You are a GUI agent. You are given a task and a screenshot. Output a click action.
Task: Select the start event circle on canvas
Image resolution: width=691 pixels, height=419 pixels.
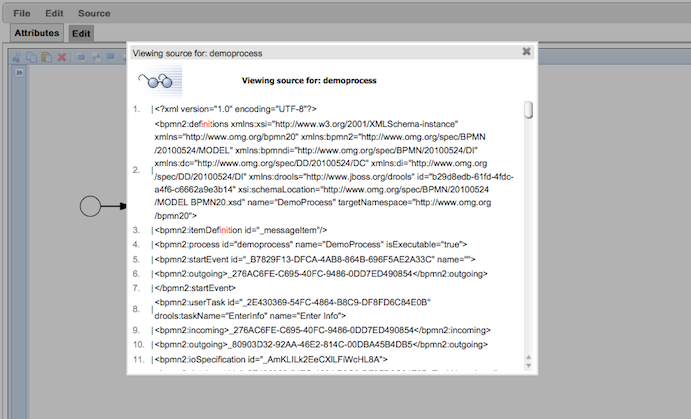[x=90, y=206]
